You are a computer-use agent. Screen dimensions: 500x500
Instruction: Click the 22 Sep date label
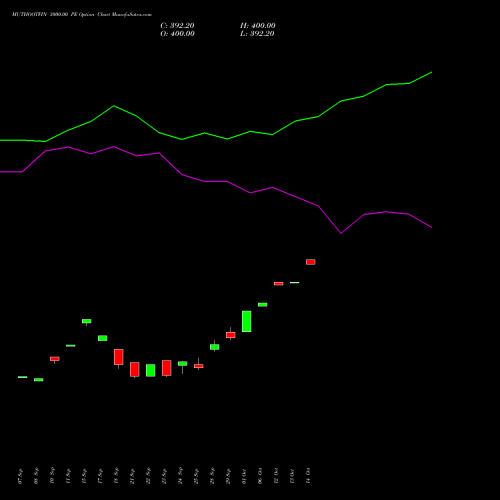tap(149, 476)
